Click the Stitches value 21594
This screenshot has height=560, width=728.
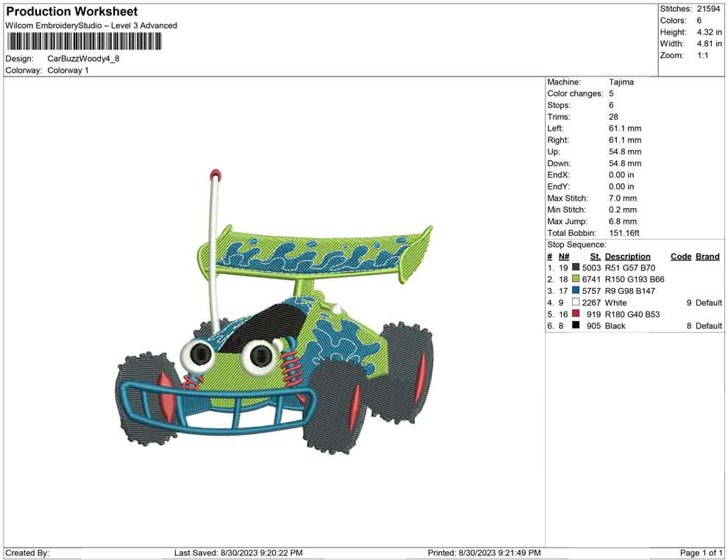pos(708,9)
